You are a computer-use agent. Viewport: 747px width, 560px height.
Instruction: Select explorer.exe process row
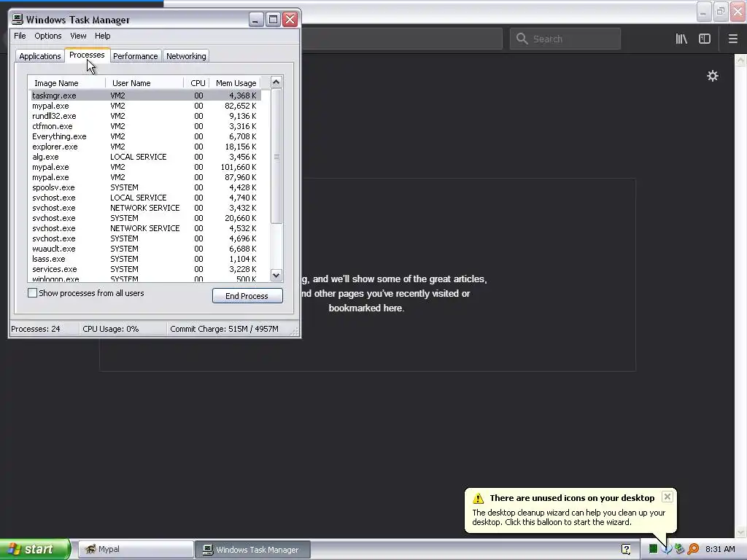coord(146,147)
